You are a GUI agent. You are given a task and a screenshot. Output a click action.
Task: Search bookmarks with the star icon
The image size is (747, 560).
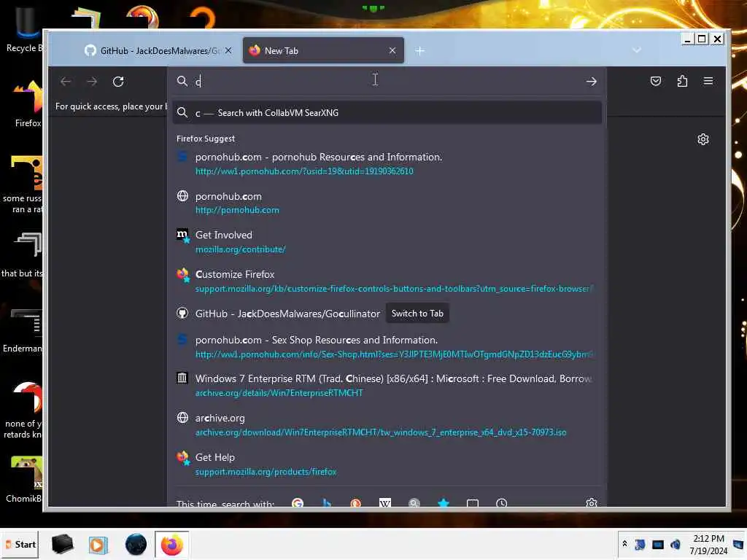pyautogui.click(x=444, y=503)
